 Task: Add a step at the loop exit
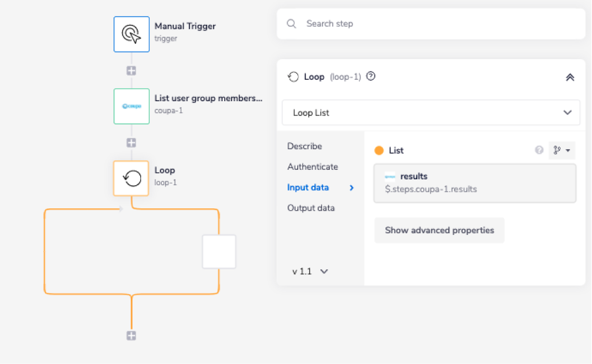point(131,335)
